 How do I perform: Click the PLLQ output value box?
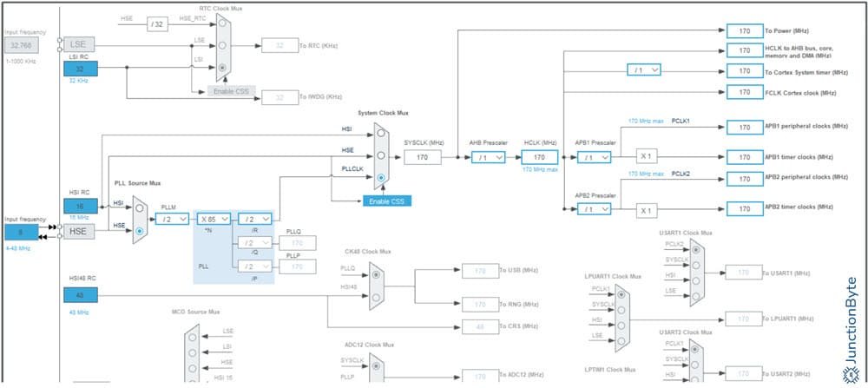point(298,242)
